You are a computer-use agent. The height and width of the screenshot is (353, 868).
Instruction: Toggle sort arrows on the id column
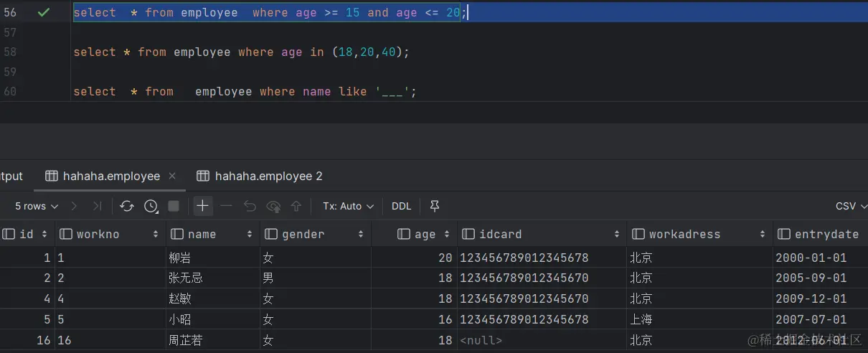[44, 234]
